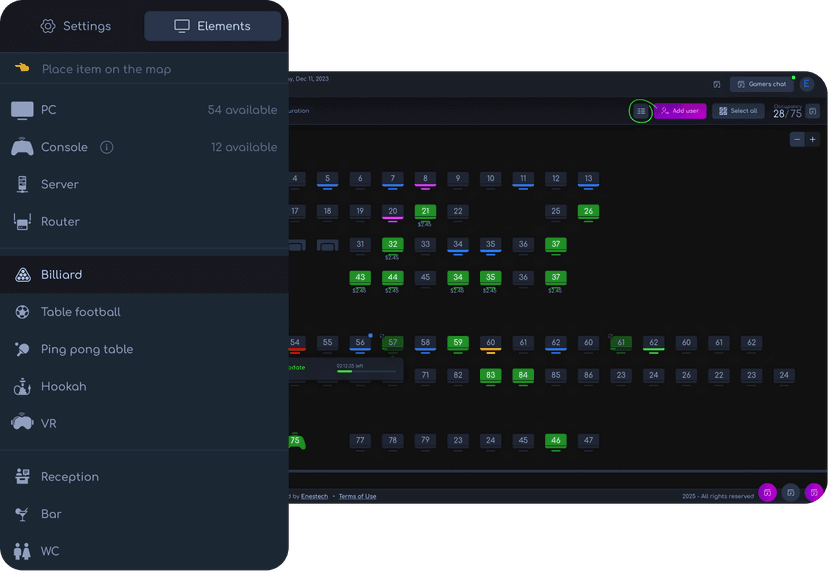The width and height of the screenshot is (828, 575).
Task: Select occupied green PC 84
Action: (523, 376)
